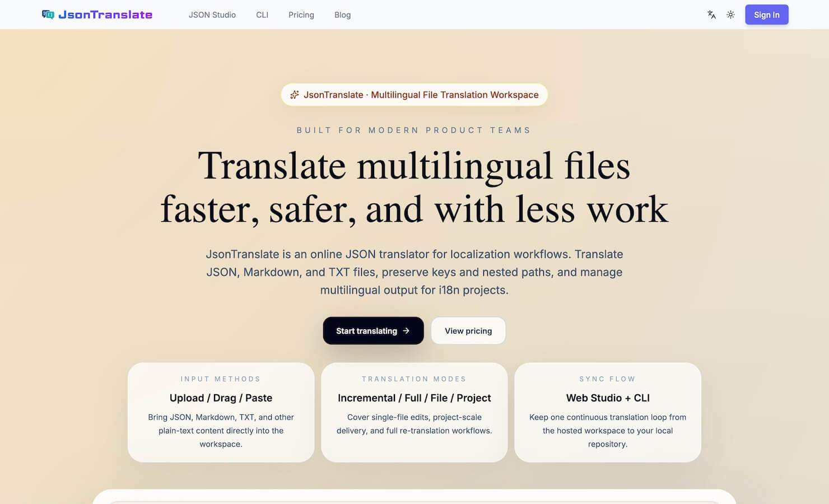Viewport: 829px width, 504px height.
Task: Select the Upload / Drag / Paste card
Action: (x=221, y=412)
